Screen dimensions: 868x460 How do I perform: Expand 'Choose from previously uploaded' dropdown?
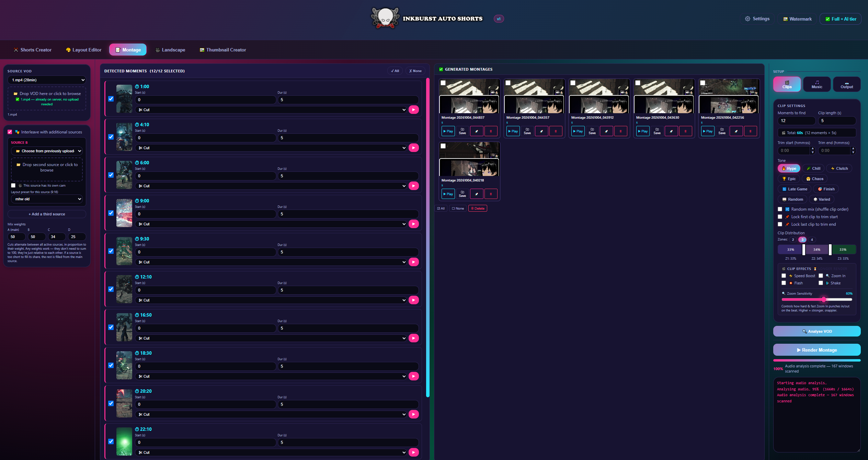point(47,151)
